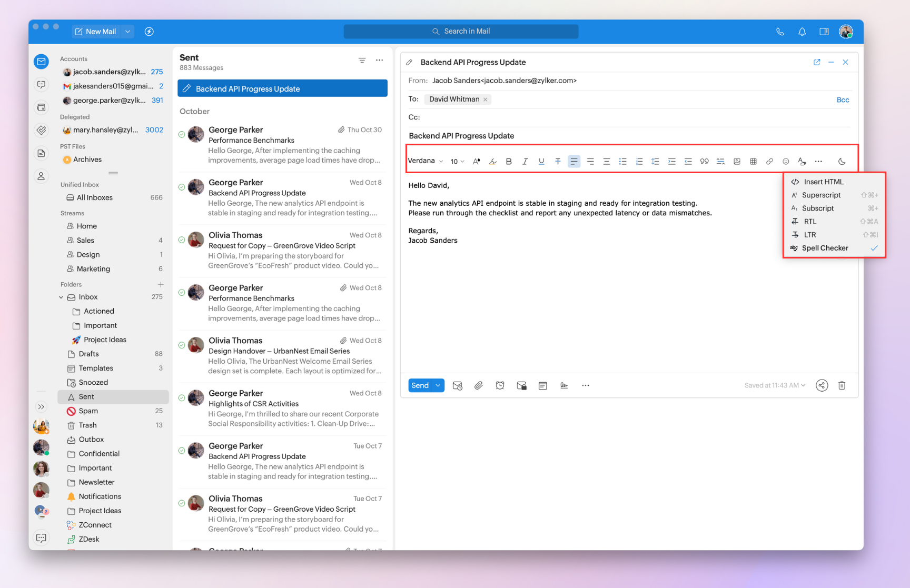The height and width of the screenshot is (588, 910).
Task: Select Superscript from the menu
Action: click(x=834, y=195)
